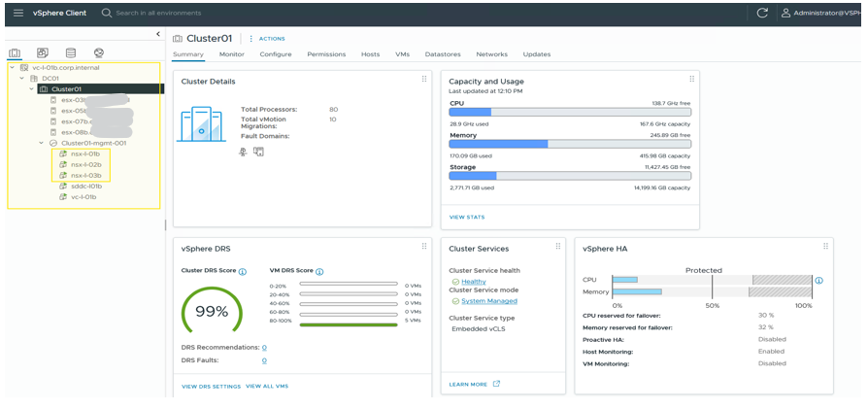This screenshot has width=868, height=409.
Task: Open the hamburger main menu
Action: 18,13
